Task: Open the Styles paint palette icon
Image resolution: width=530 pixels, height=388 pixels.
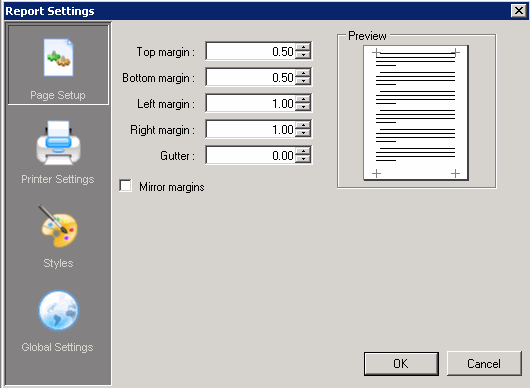Action: 58,226
